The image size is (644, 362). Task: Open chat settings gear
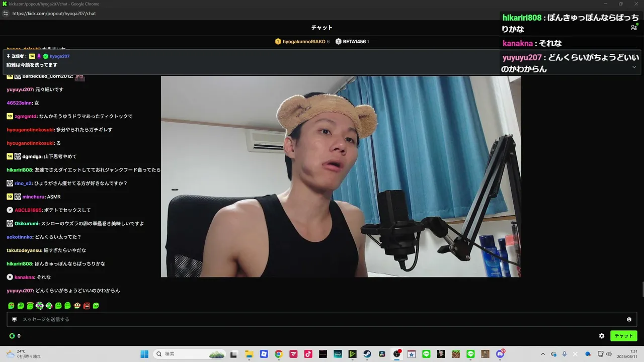(x=602, y=336)
